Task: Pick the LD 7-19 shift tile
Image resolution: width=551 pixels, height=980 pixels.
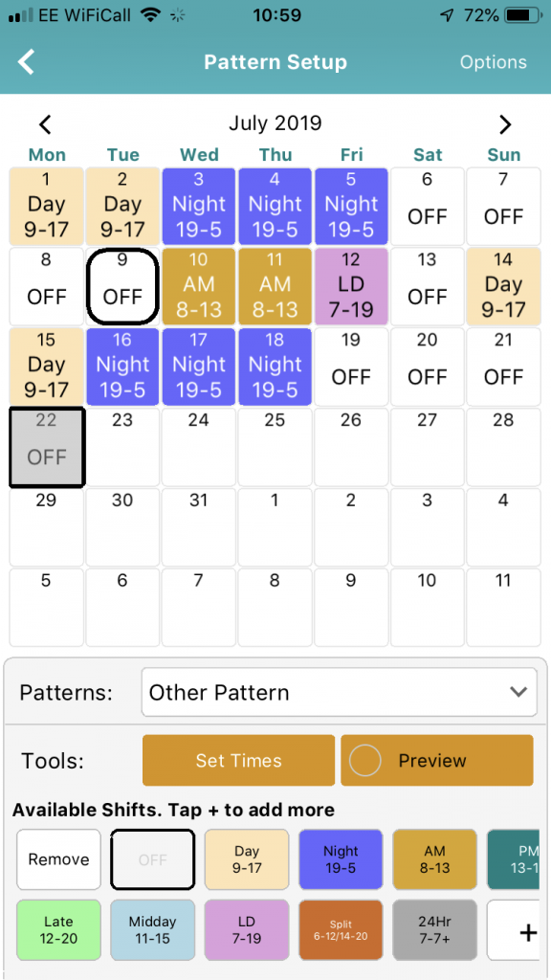Action: click(247, 930)
